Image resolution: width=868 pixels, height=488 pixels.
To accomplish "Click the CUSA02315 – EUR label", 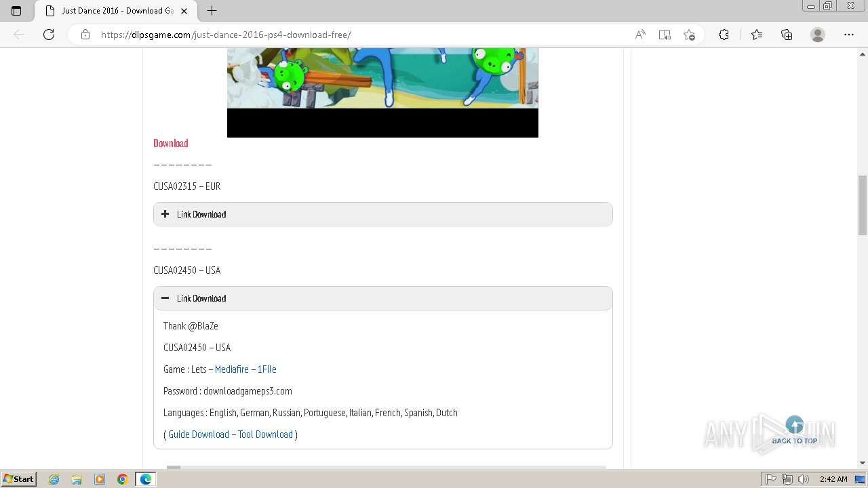I will click(187, 186).
